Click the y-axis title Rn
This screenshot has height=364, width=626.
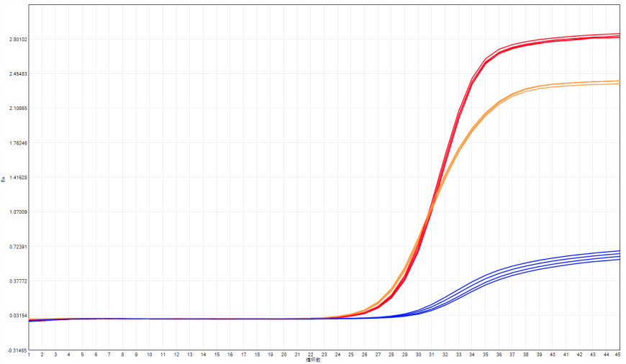[4, 178]
